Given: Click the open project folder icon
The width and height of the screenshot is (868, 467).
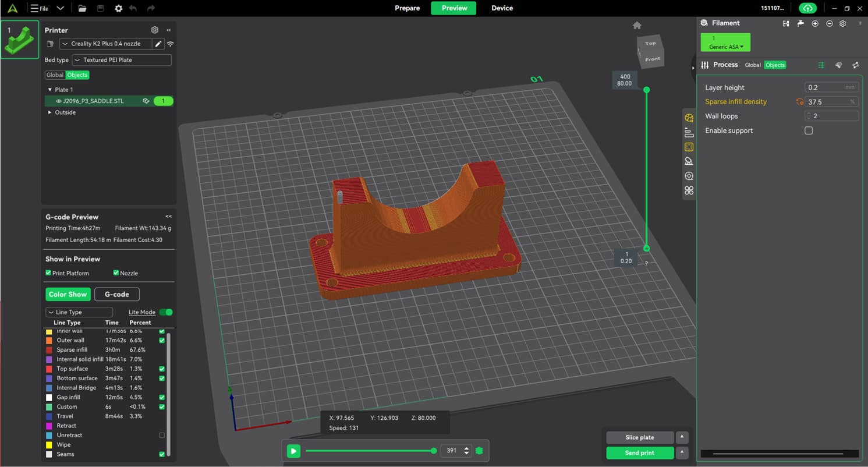Looking at the screenshot, I should [82, 9].
